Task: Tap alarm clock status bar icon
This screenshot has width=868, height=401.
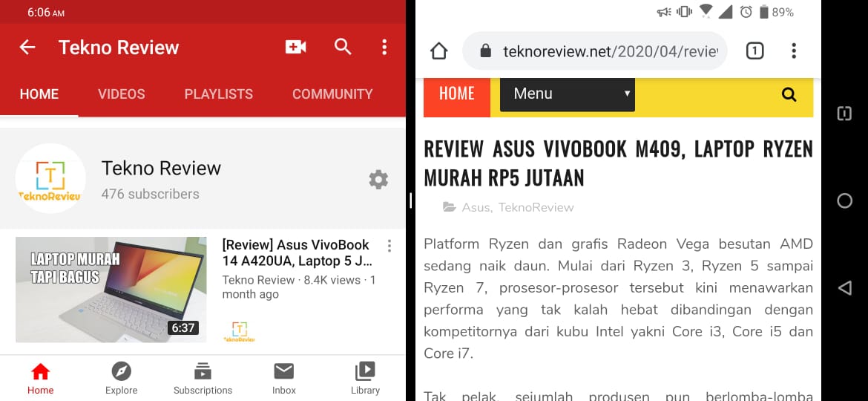Action: click(746, 12)
